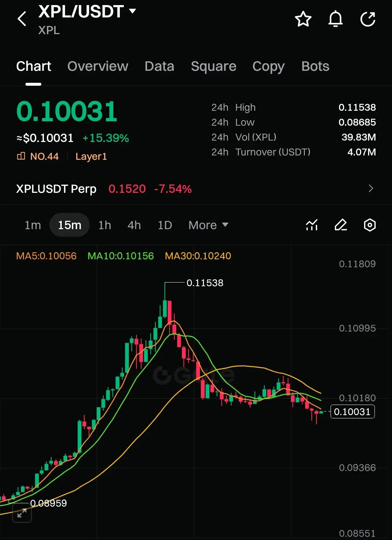This screenshot has height=540, width=392.
Task: Tap the +15.39% change value
Action: 106,138
